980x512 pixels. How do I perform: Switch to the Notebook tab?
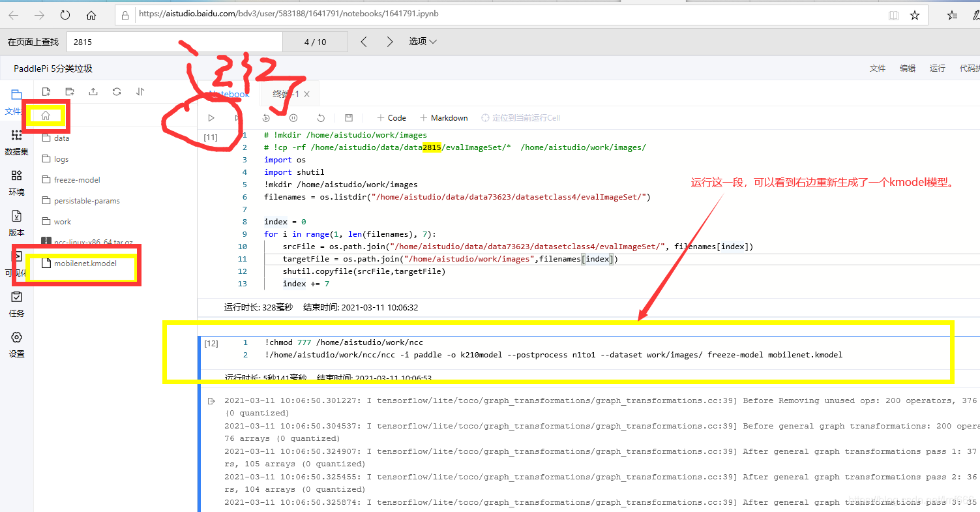228,95
